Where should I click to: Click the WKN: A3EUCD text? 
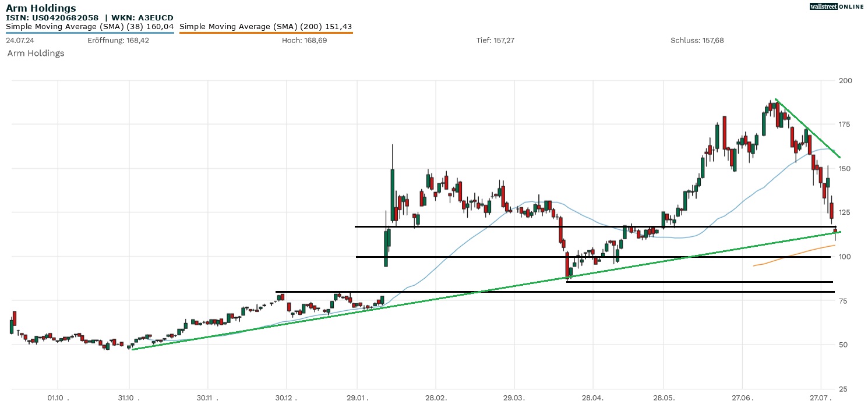pyautogui.click(x=143, y=18)
